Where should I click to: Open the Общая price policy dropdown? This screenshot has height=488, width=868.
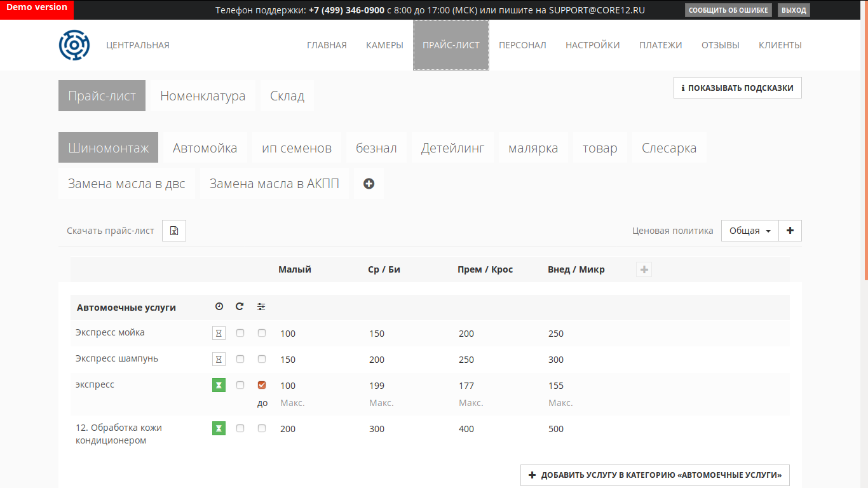point(750,231)
